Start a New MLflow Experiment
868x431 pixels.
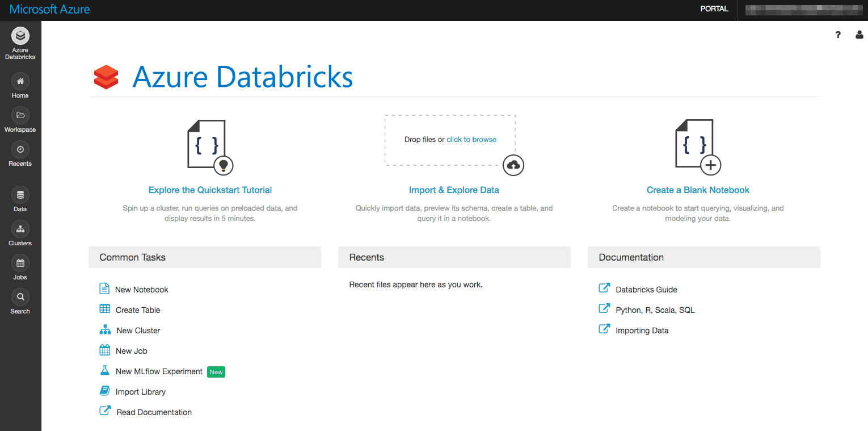point(159,371)
